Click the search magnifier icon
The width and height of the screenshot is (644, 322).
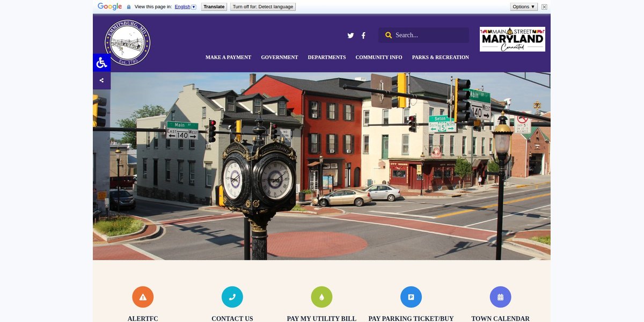click(389, 35)
